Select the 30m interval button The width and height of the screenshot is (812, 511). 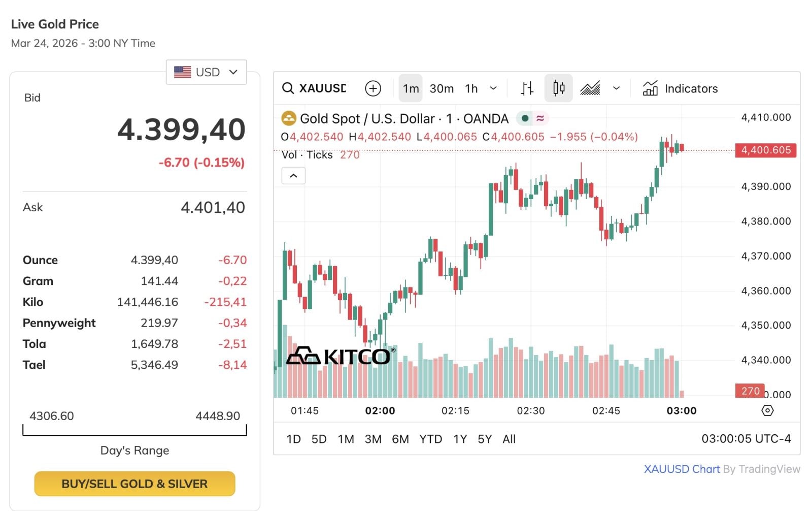442,88
